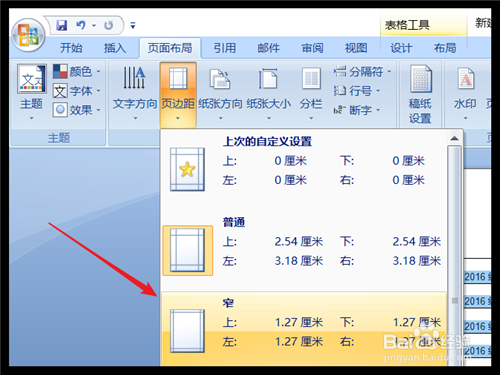The height and width of the screenshot is (375, 500).
Task: Click the 纸张方向 orientation icon
Action: click(x=220, y=79)
